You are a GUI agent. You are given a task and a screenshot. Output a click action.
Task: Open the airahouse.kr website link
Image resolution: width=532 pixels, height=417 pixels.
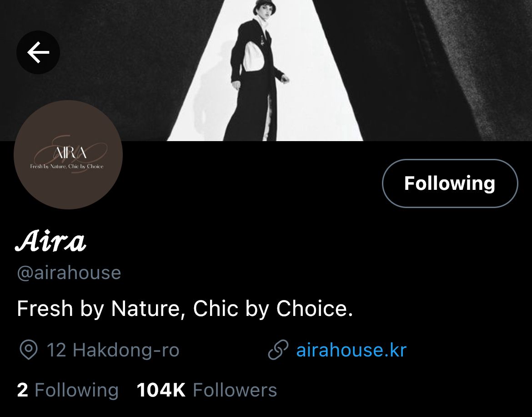[x=351, y=350]
